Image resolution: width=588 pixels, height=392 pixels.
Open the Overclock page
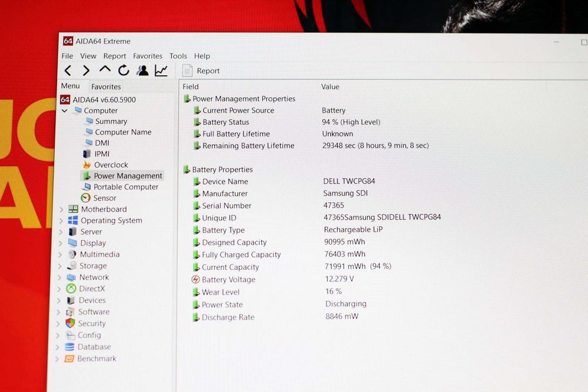point(105,165)
